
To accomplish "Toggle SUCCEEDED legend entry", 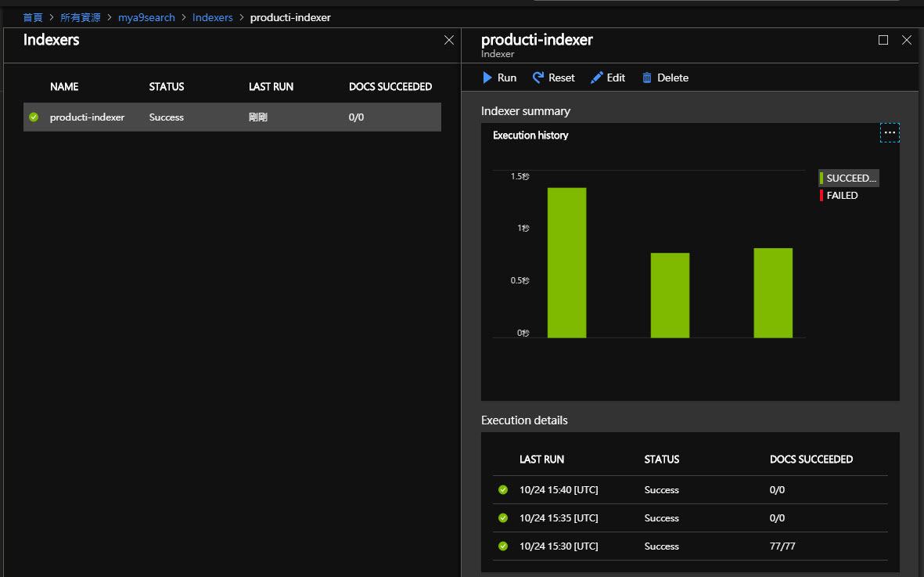I will [x=849, y=178].
